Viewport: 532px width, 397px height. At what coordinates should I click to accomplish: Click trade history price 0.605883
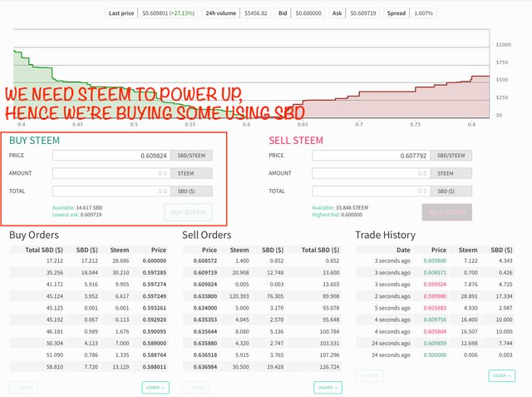tap(435, 308)
